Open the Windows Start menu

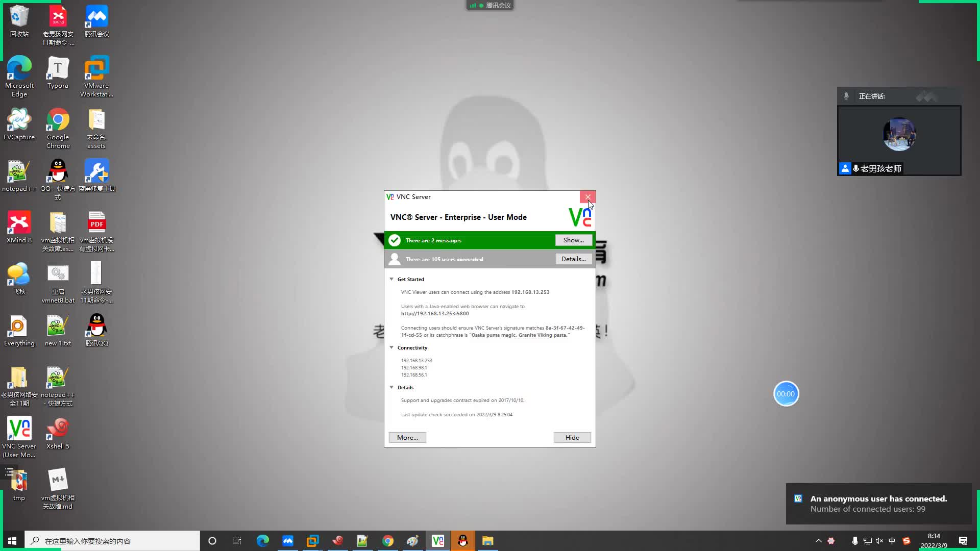click(12, 541)
